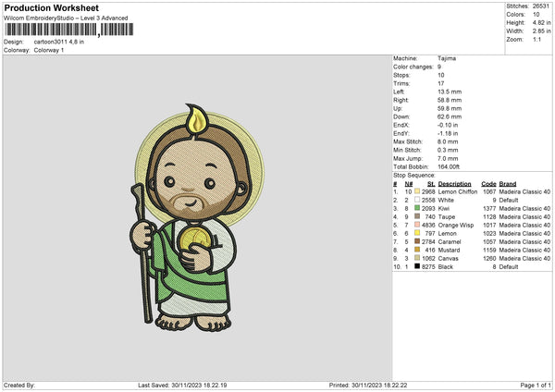Click the 'Production Worksheet' title
Viewport: 555px width, 392px height.
coord(51,7)
